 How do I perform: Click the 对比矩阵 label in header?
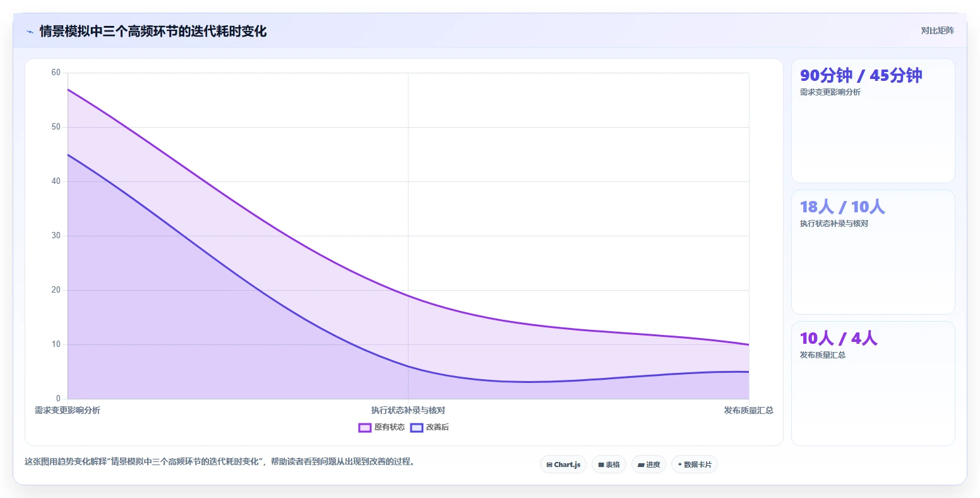(x=937, y=30)
